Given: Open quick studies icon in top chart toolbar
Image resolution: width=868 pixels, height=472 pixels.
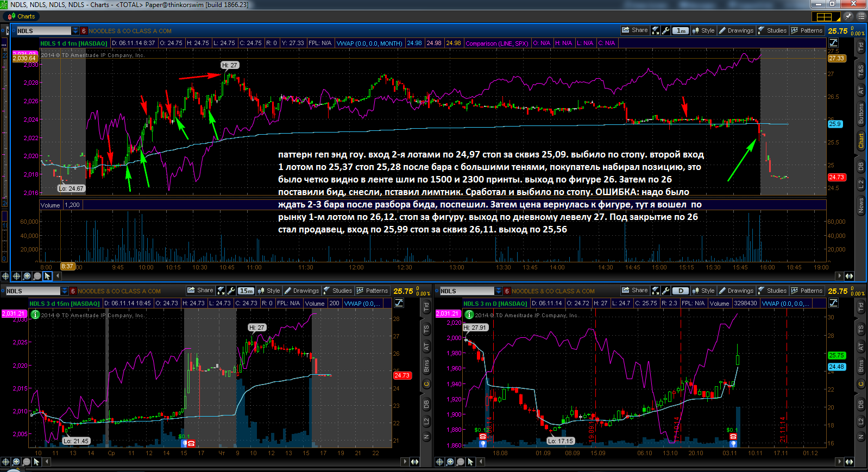Looking at the screenshot, I should [x=656, y=30].
